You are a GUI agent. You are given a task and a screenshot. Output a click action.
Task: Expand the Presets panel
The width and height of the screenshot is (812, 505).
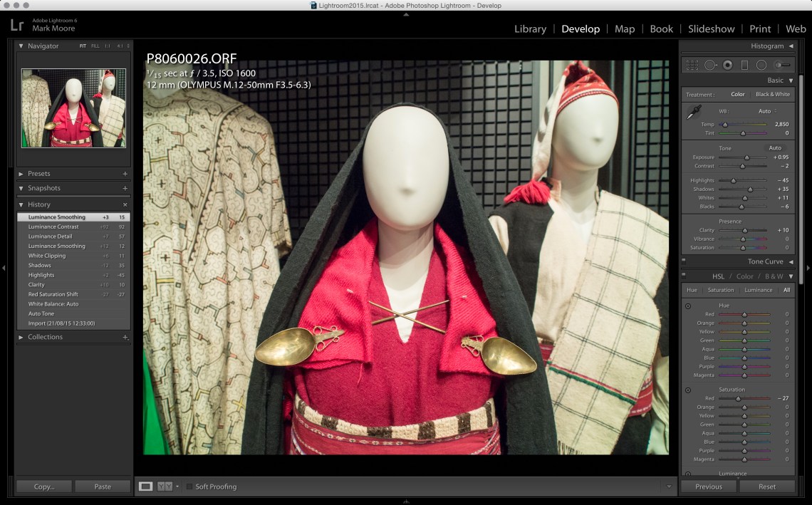(x=21, y=174)
